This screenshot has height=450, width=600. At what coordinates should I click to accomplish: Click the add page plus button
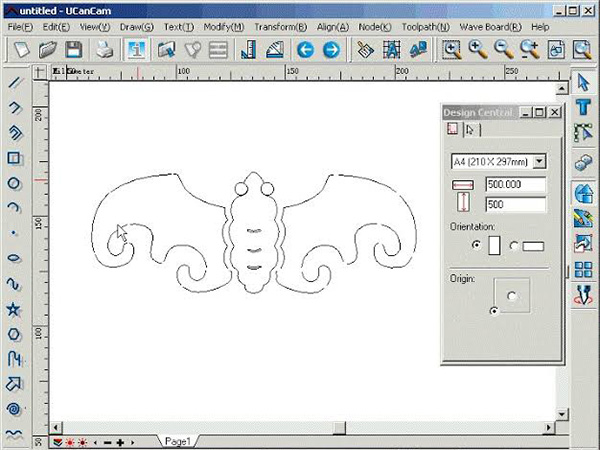pyautogui.click(x=120, y=443)
